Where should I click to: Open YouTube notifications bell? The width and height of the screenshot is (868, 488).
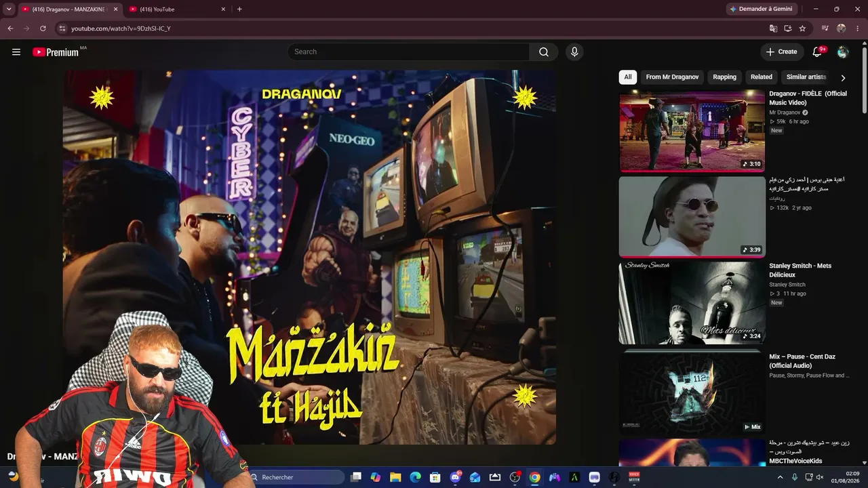(x=817, y=52)
